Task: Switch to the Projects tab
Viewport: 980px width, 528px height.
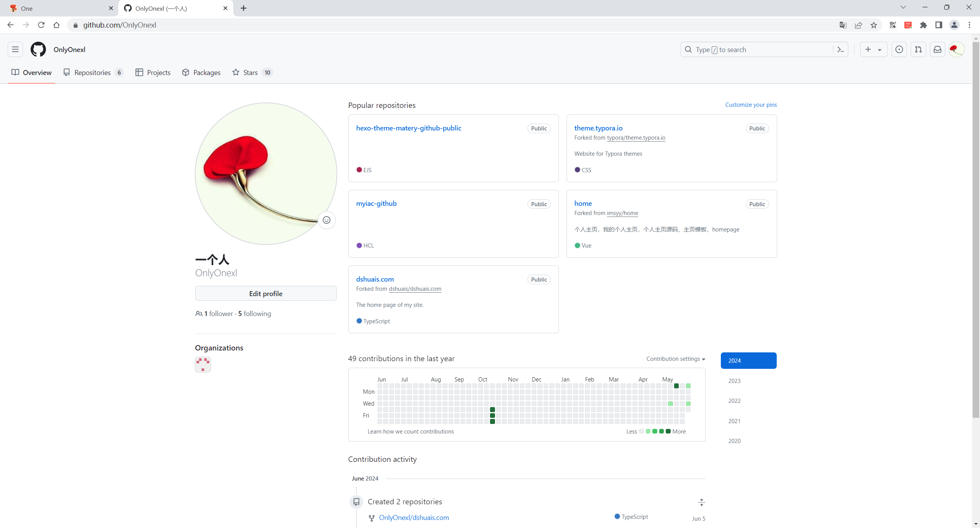Action: coord(153,72)
